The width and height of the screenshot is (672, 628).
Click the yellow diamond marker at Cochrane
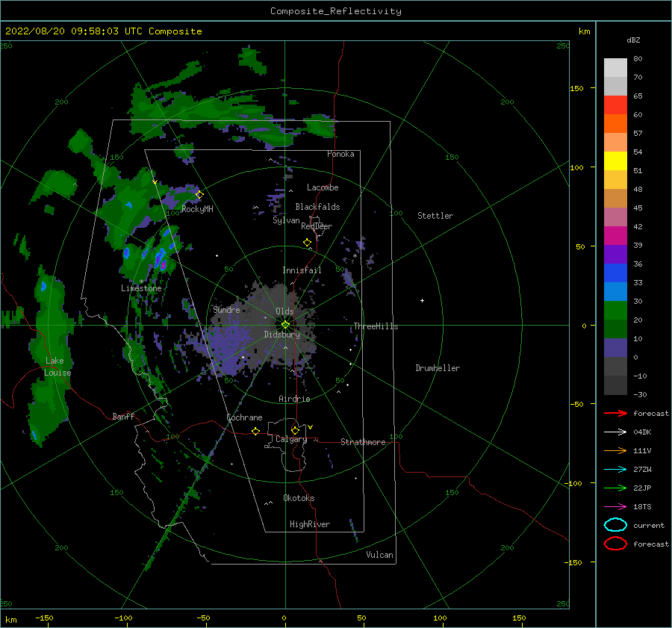[x=255, y=431]
